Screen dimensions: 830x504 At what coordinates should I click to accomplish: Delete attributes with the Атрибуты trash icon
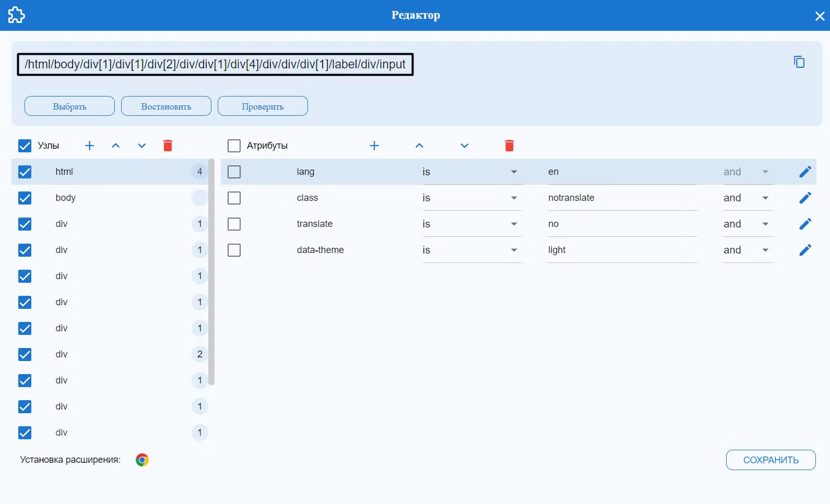509,146
